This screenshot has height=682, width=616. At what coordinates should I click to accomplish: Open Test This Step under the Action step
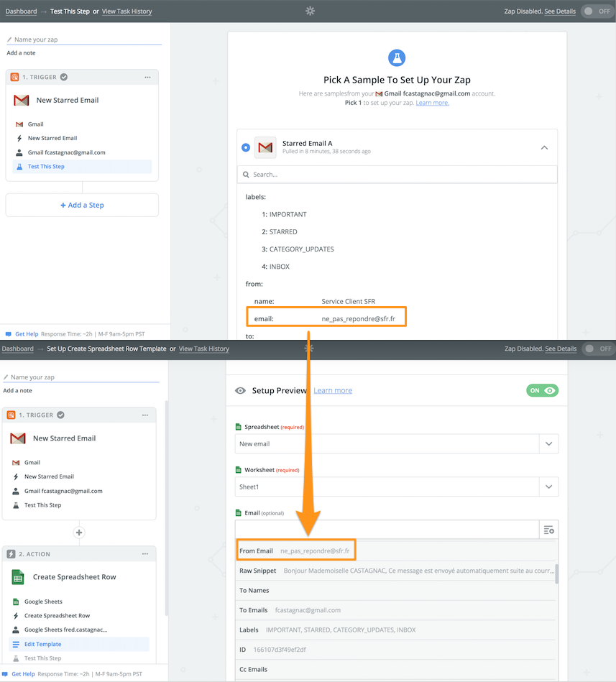click(79, 658)
